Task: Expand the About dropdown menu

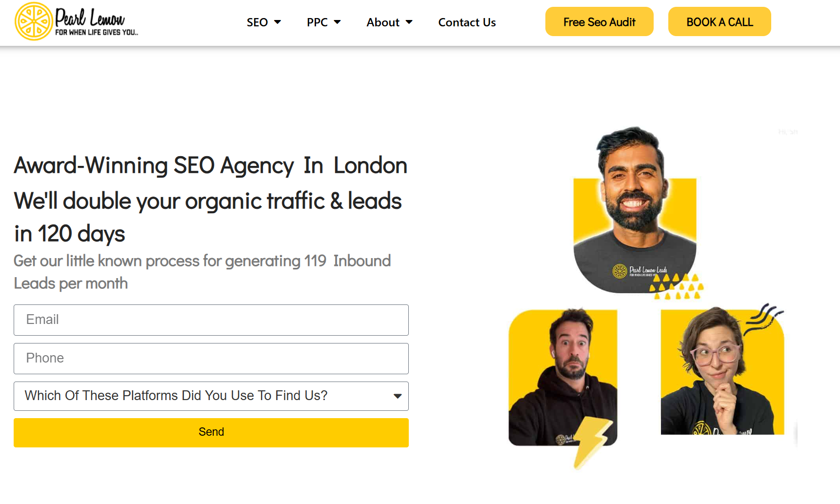Action: [x=389, y=22]
